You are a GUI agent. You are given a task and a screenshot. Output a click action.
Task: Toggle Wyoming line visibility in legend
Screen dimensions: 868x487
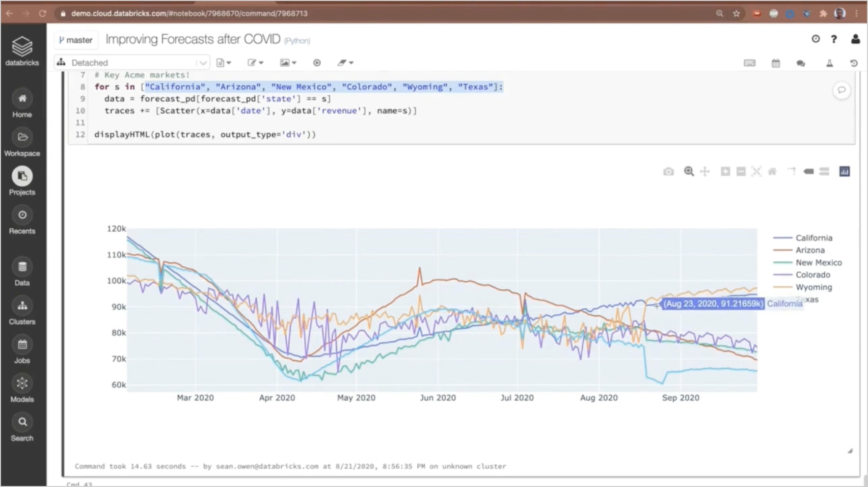pyautogui.click(x=813, y=287)
